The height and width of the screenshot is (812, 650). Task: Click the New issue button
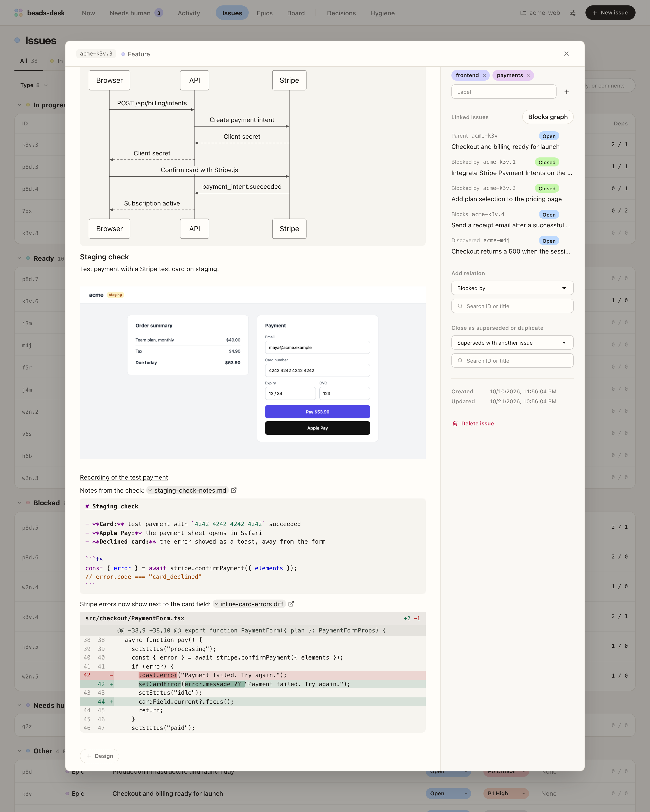click(x=610, y=13)
